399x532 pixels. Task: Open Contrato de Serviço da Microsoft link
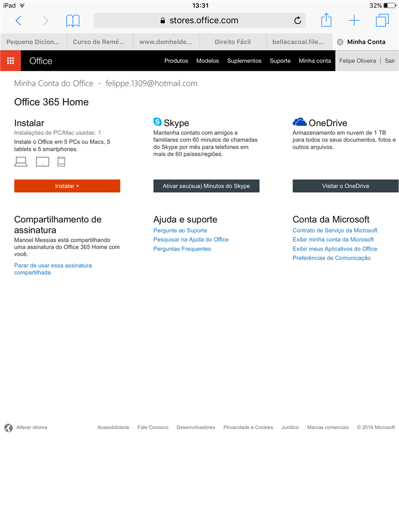click(335, 230)
